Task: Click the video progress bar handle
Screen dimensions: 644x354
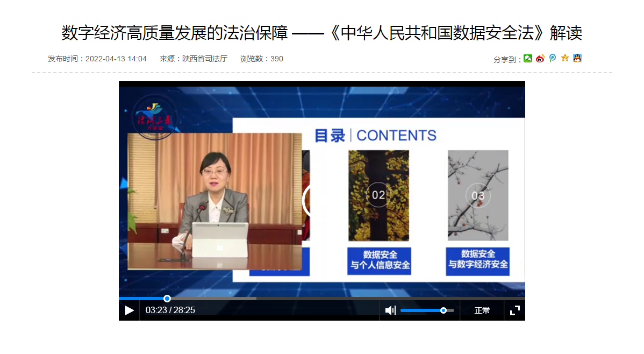Action: [167, 299]
